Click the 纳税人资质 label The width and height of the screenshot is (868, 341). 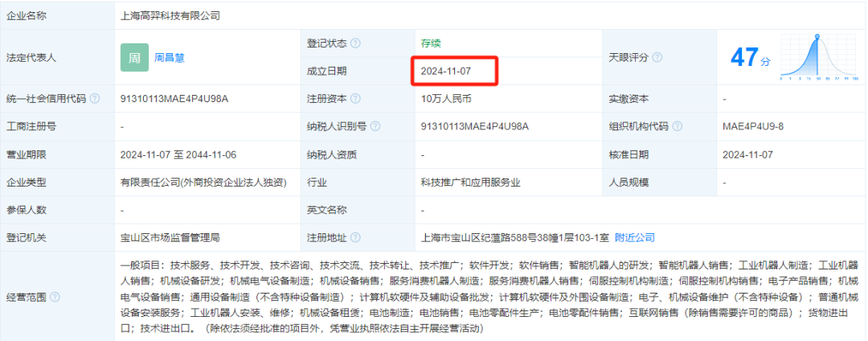[332, 154]
